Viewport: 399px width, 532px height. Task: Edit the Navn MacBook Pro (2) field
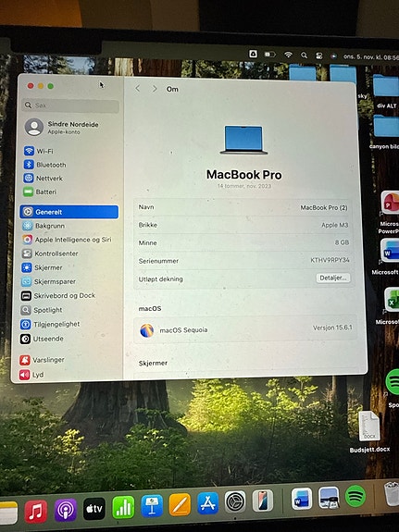(x=243, y=207)
